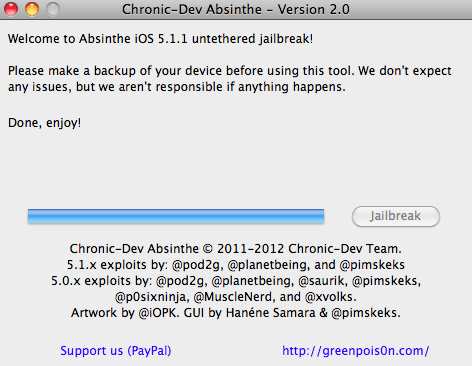This screenshot has height=366, width=472.
Task: Click the disabled Jailbreak button
Action: point(396,216)
